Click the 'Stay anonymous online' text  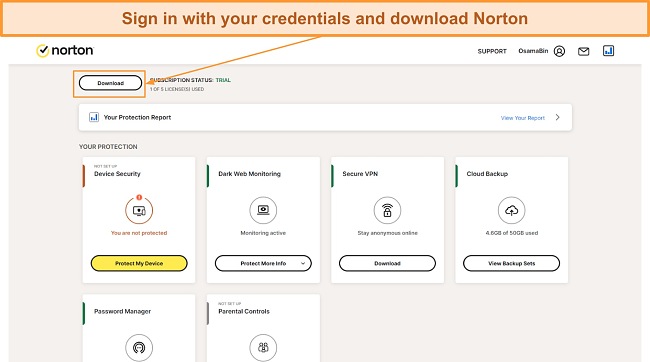[x=388, y=233]
